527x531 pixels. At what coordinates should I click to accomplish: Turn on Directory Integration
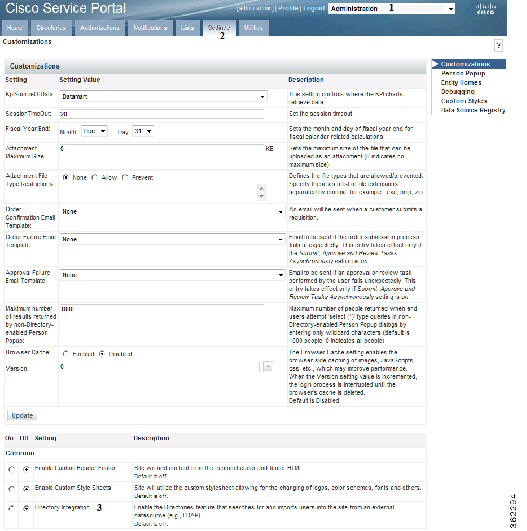click(11, 508)
